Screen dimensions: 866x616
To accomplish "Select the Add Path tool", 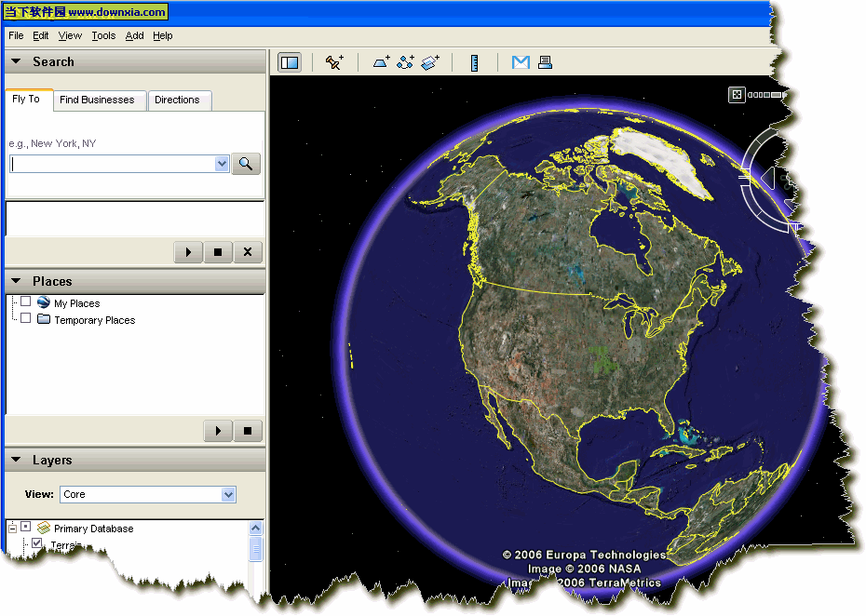I will (x=405, y=62).
